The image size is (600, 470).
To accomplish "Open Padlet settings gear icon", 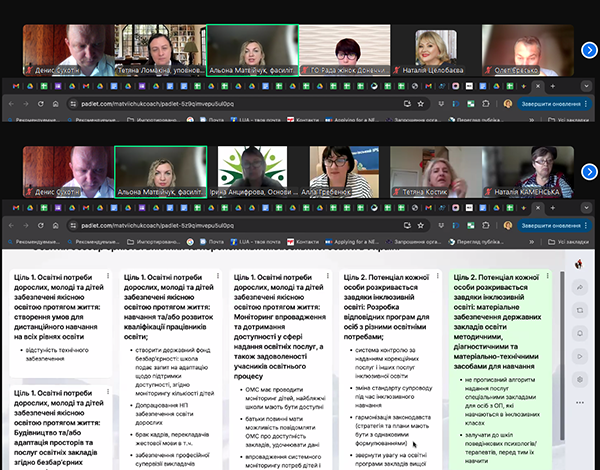I will point(580,379).
